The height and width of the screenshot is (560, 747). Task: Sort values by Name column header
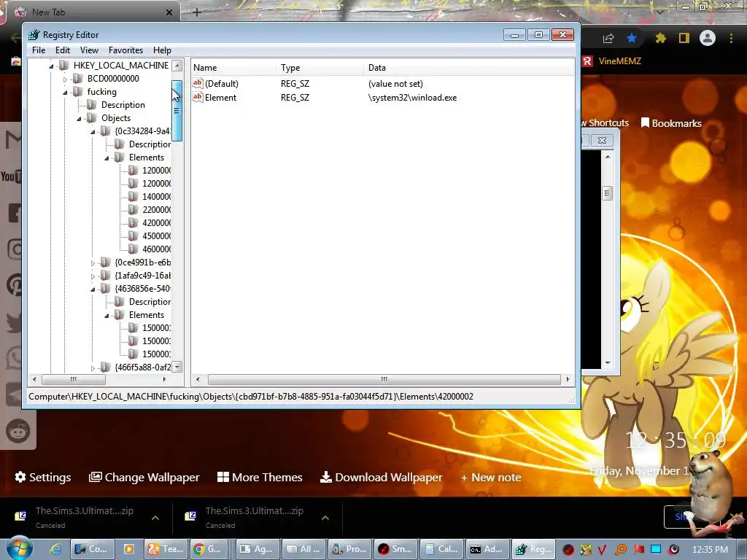click(233, 68)
